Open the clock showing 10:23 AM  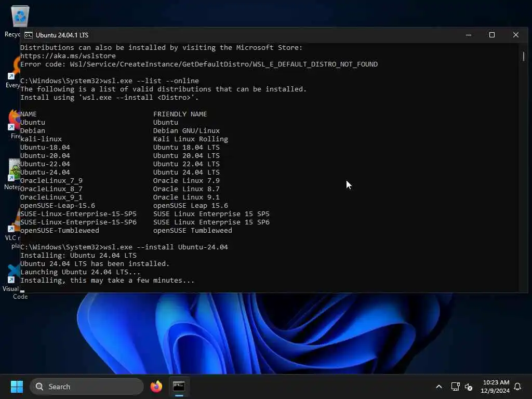(495, 387)
